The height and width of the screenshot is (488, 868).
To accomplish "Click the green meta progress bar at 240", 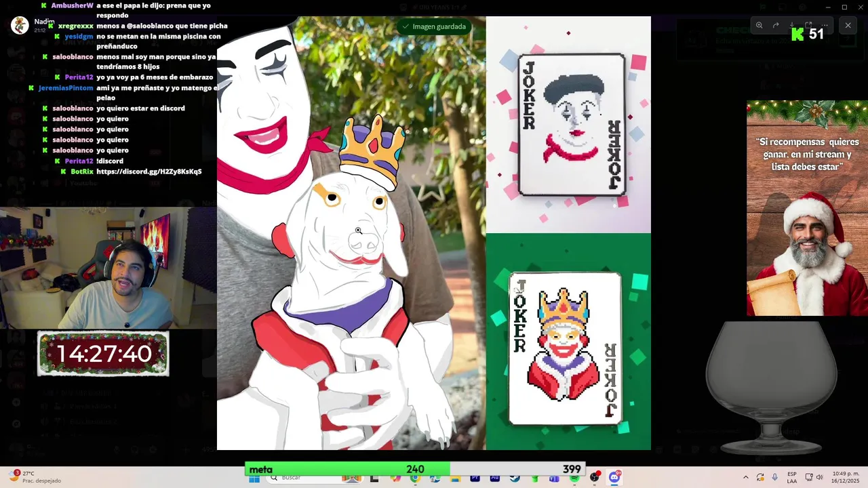I will point(347,469).
